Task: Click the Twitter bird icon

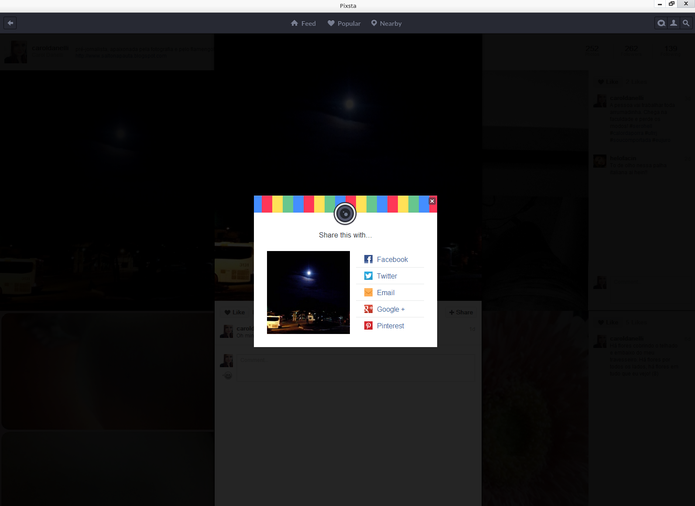Action: point(368,276)
